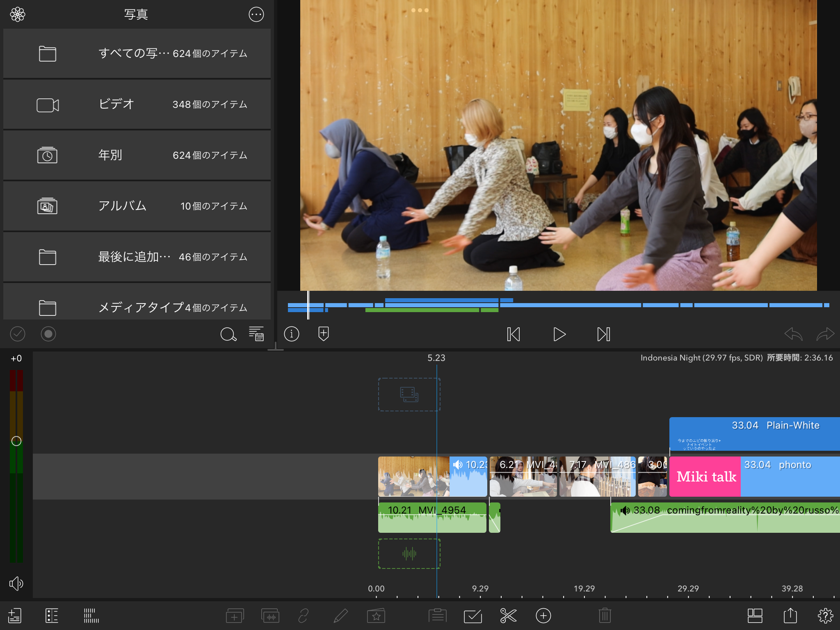Open the ellipsis options menu near 写真
Image resolution: width=840 pixels, height=630 pixels.
pos(256,14)
